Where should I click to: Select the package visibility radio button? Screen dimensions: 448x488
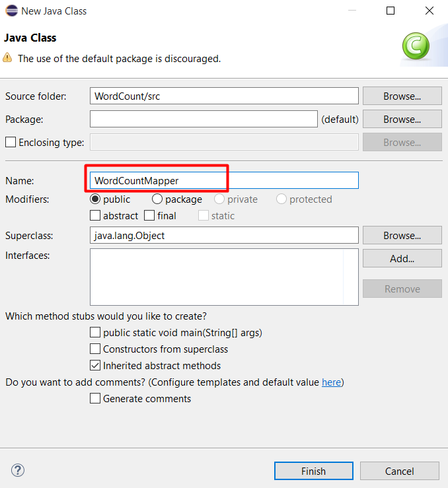[x=157, y=199]
